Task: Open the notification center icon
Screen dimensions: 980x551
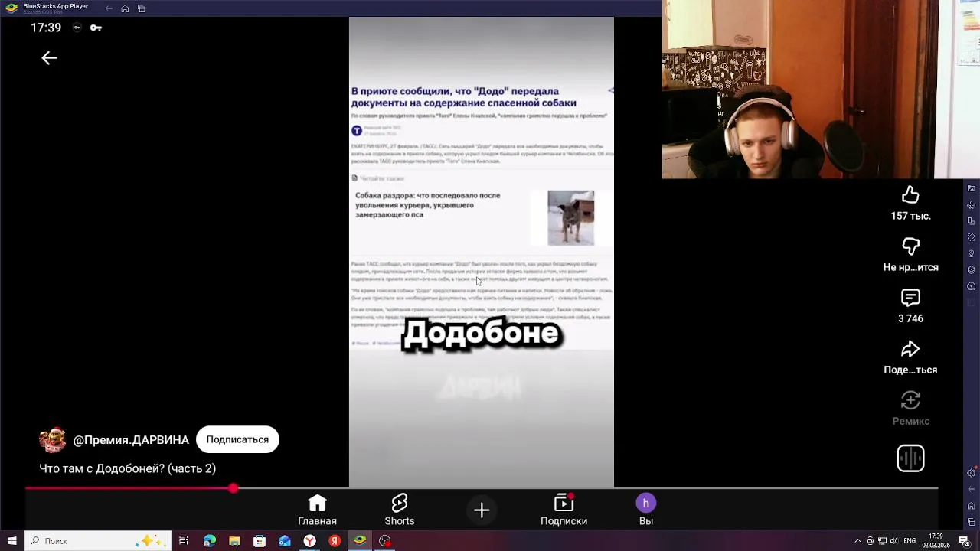Action: pos(964,541)
